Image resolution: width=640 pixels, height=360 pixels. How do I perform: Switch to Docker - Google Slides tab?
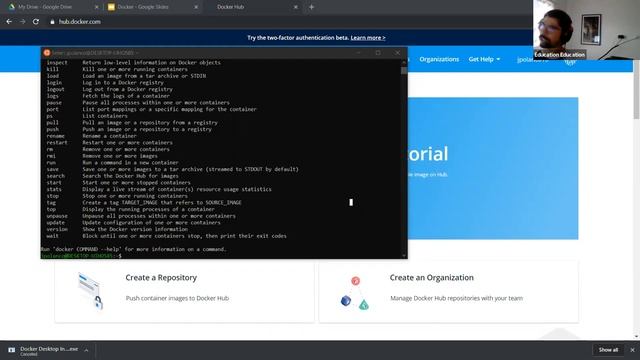pyautogui.click(x=152, y=7)
